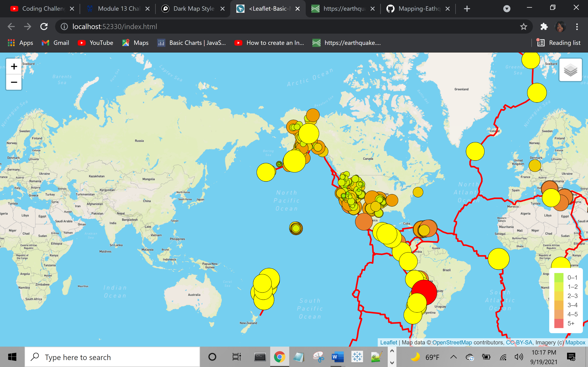Open Microsoft Word from the taskbar
The image size is (588, 367).
click(x=338, y=357)
